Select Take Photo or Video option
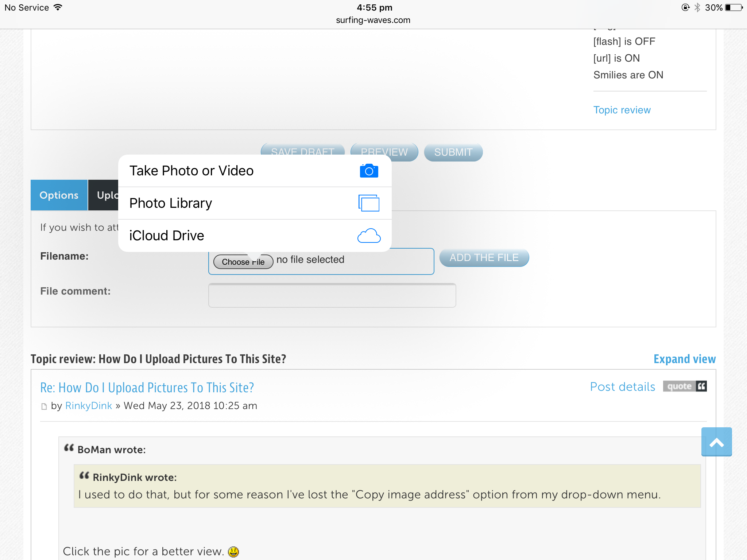747x560 pixels. point(191,171)
